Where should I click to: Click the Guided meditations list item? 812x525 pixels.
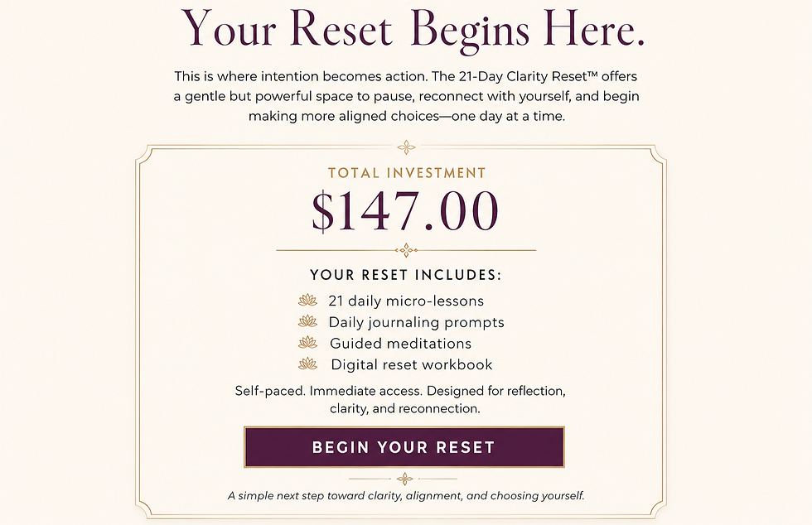[x=401, y=344]
